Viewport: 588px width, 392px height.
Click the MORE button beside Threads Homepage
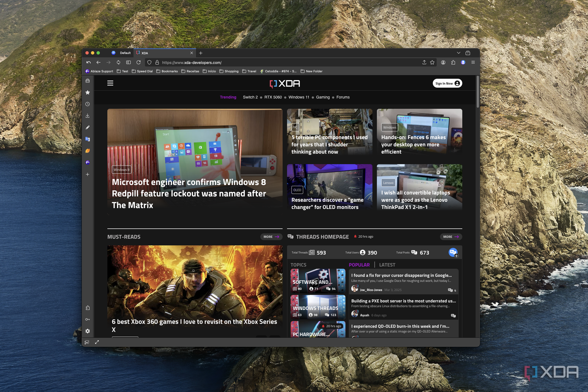(451, 237)
